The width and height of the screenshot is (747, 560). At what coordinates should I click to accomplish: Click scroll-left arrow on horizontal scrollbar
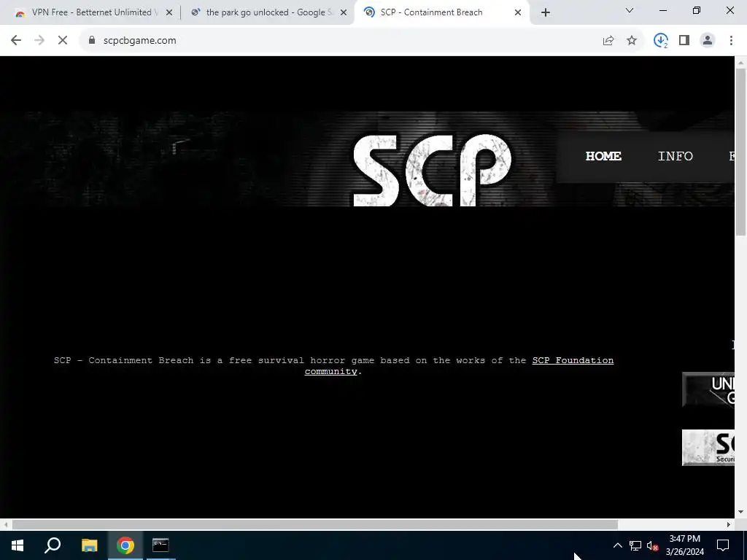pos(5,525)
